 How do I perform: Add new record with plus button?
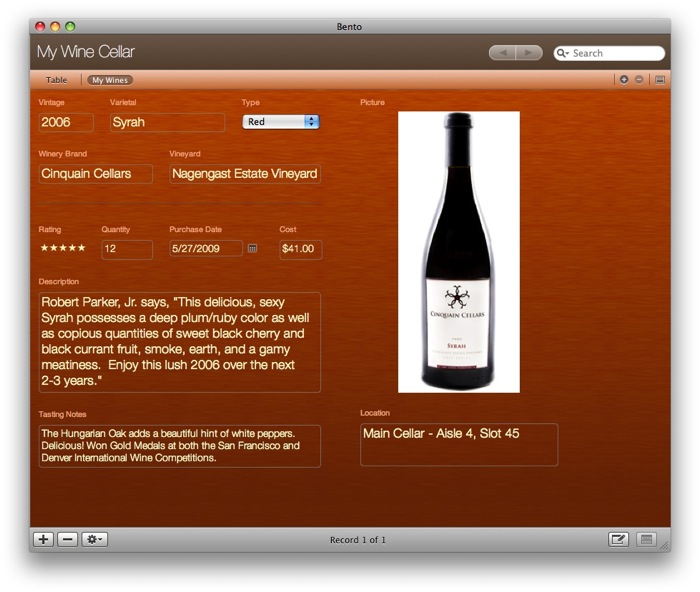click(x=43, y=539)
